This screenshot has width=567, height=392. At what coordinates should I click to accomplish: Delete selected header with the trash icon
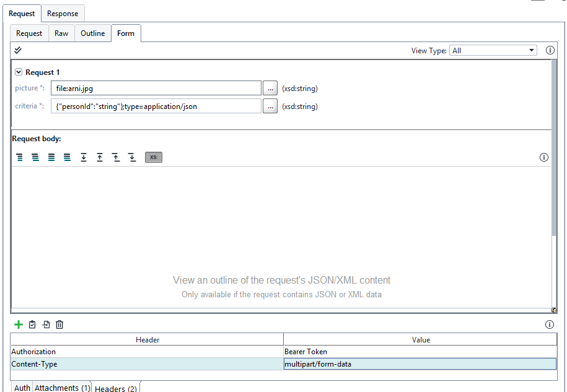point(59,324)
